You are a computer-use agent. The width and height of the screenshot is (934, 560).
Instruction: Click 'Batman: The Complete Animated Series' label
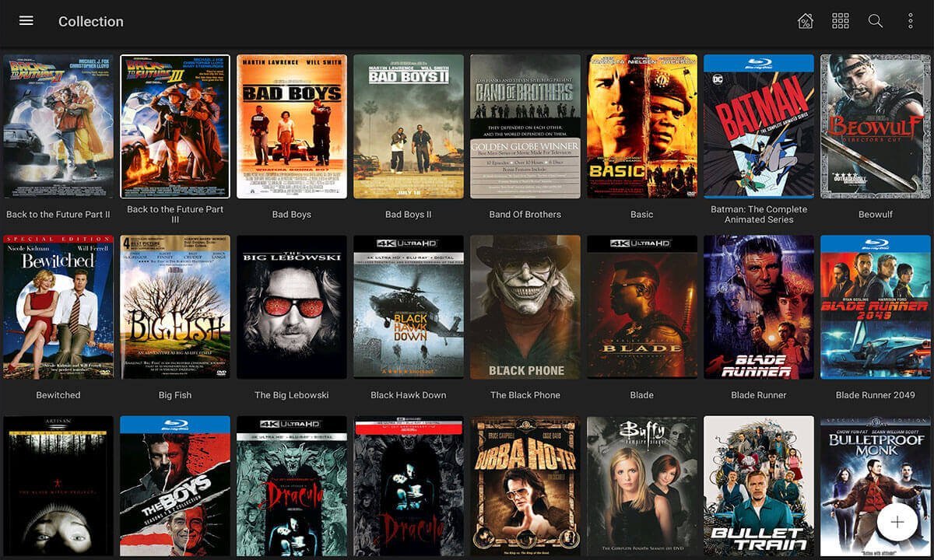click(x=759, y=215)
